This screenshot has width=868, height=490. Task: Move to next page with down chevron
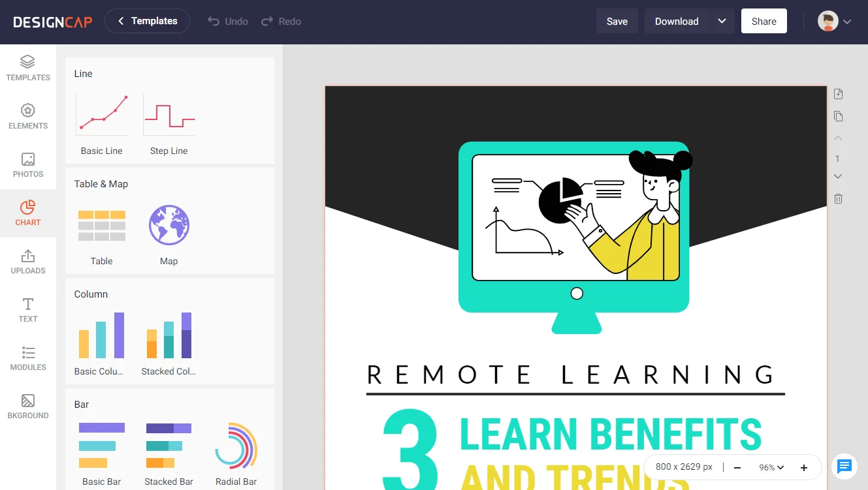coord(838,177)
